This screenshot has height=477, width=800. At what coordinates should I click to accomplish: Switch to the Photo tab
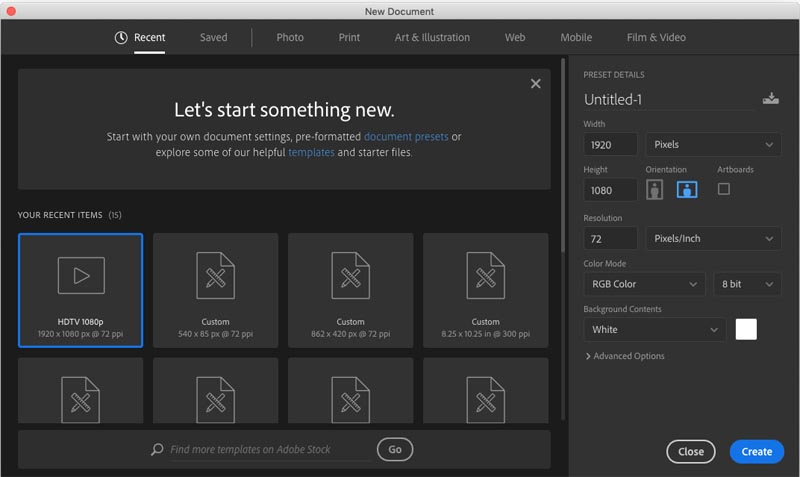tap(290, 37)
